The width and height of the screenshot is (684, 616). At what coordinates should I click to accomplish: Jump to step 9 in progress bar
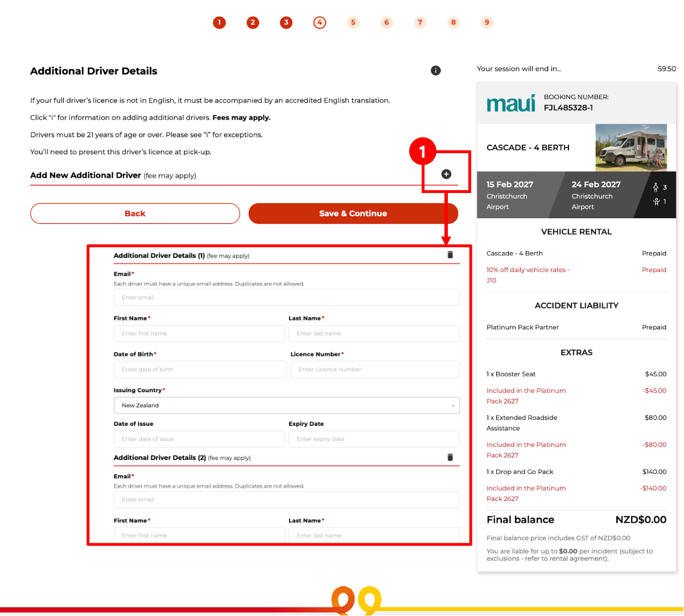pyautogui.click(x=487, y=22)
